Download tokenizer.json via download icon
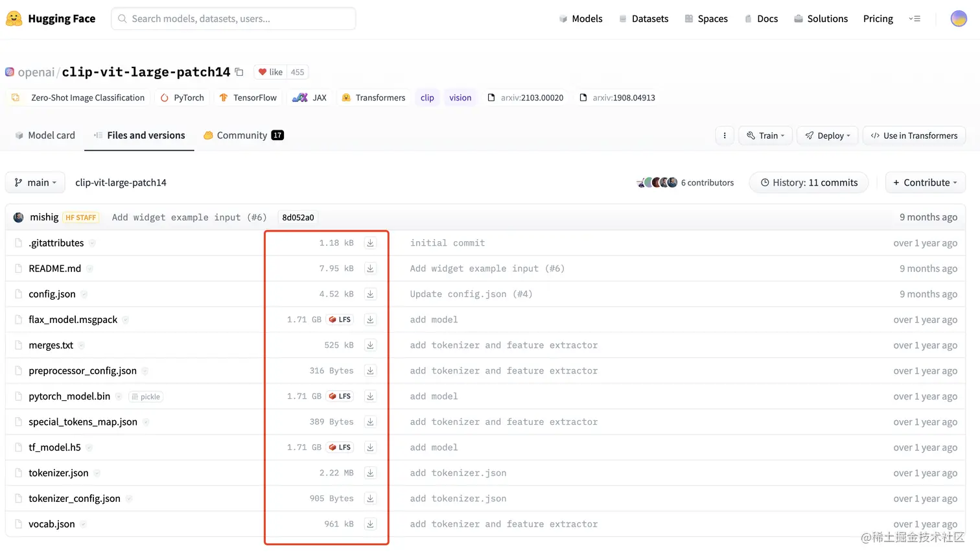Viewport: 980px width, 559px height. coord(370,473)
